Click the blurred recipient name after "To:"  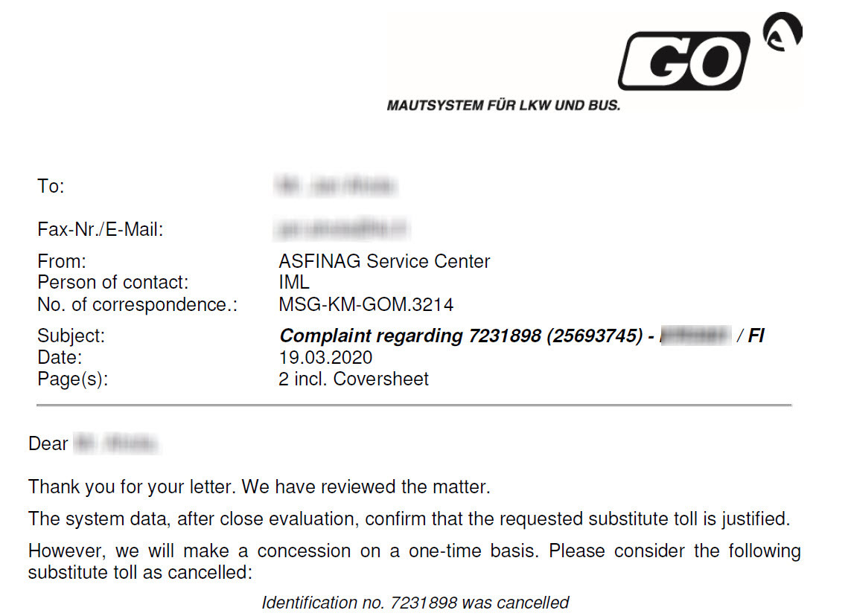coord(336,186)
